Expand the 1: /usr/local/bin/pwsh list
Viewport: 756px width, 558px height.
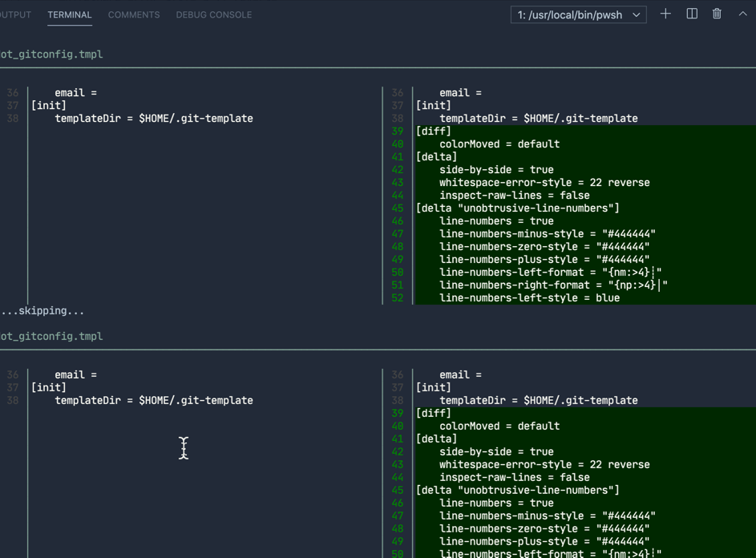pos(577,14)
